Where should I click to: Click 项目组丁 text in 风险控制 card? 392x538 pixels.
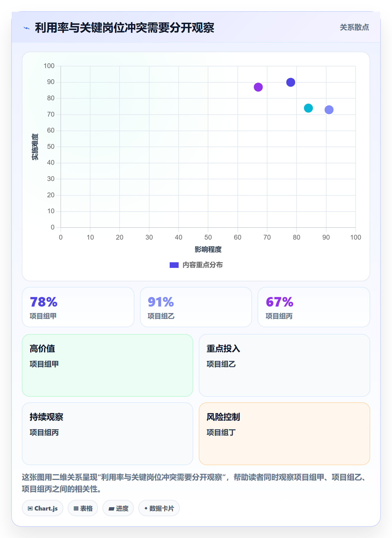221,432
